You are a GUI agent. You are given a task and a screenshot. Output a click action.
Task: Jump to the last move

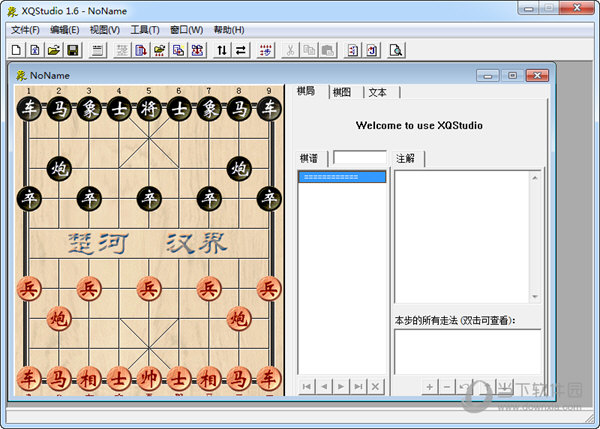pos(358,386)
